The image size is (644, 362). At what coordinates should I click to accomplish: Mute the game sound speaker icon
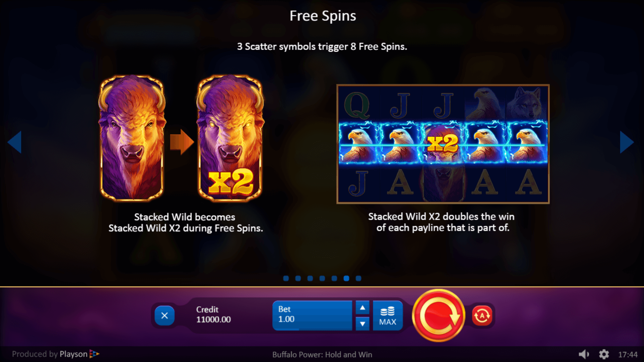584,354
